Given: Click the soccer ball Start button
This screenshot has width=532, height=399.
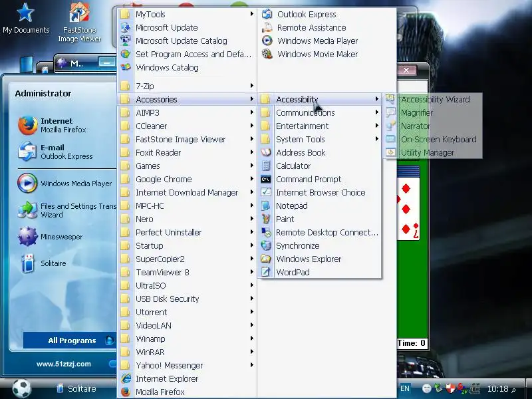Looking at the screenshot, I should pos(22,388).
